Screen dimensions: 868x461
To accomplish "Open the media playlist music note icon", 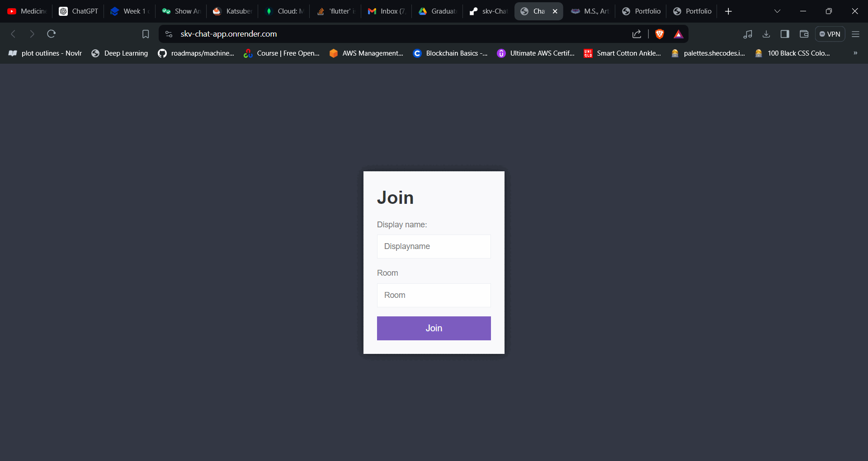I will tap(748, 34).
